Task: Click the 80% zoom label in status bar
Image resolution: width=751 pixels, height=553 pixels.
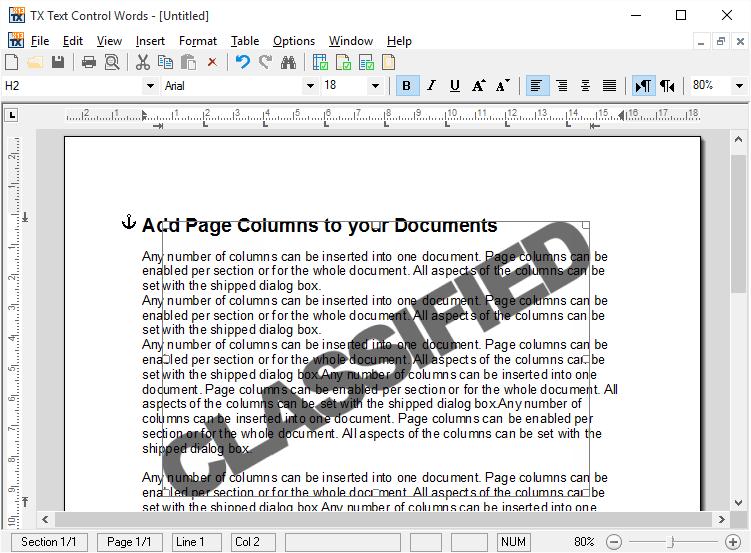Action: [584, 542]
